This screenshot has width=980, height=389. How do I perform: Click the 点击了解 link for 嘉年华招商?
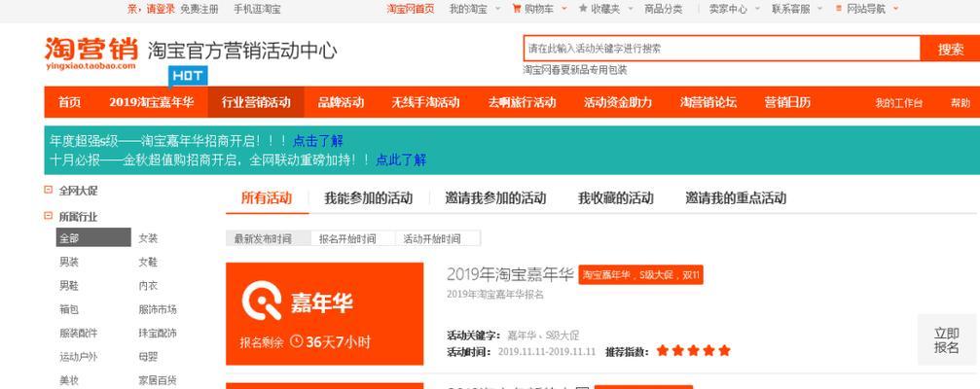click(317, 141)
